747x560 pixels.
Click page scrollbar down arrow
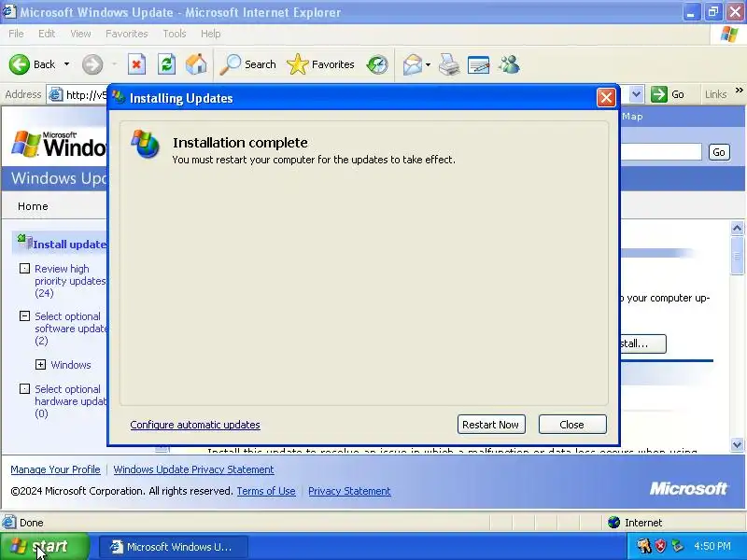pyautogui.click(x=737, y=445)
